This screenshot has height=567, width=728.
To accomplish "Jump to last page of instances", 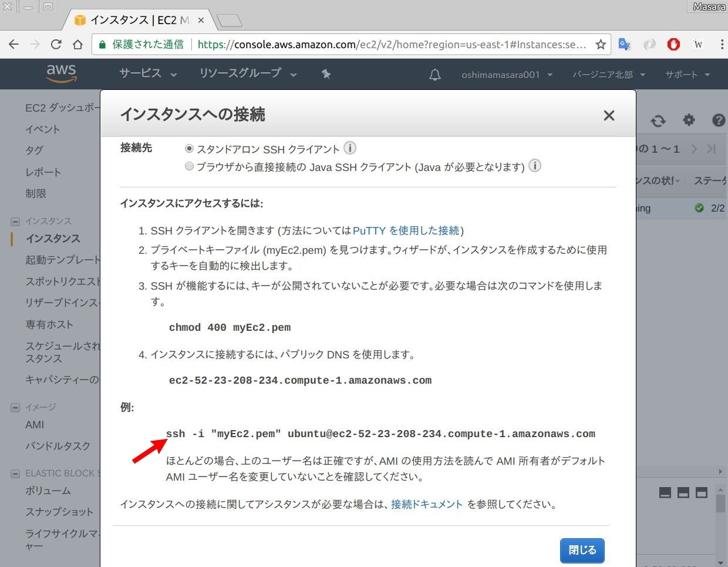I will click(x=712, y=149).
